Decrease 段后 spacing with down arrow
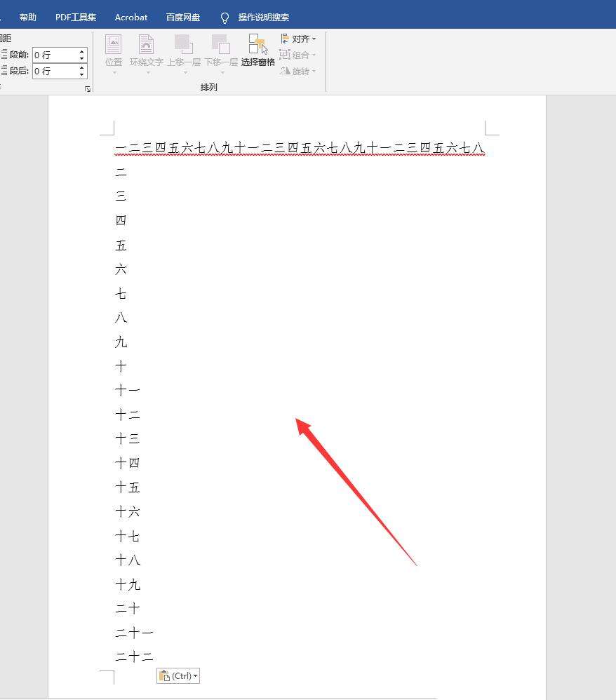 click(82, 74)
